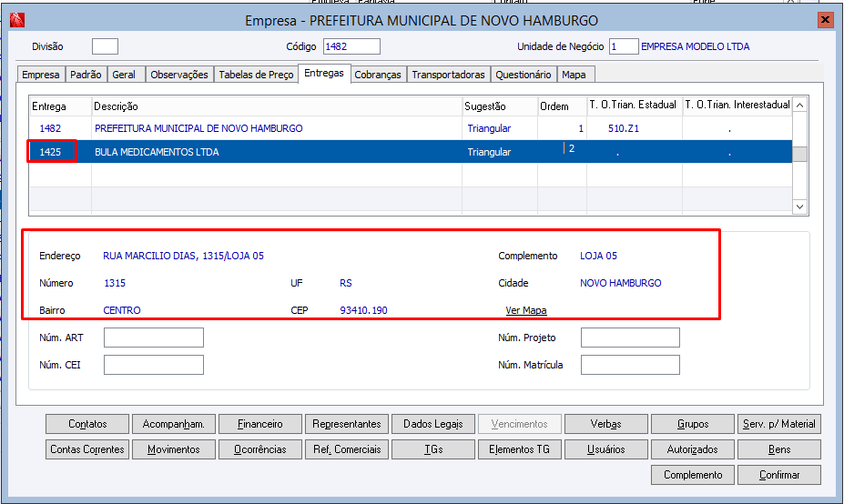Open the Grupos button
This screenshot has width=844, height=504.
(693, 424)
